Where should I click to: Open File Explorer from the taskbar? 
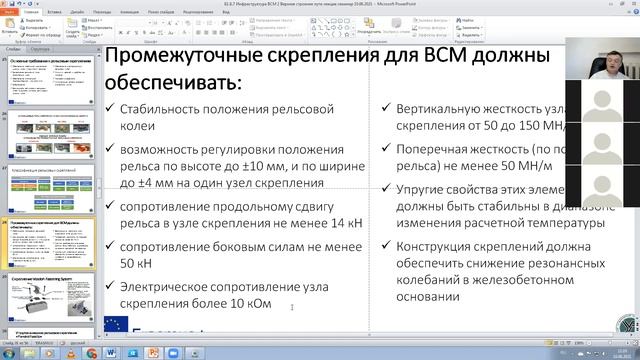29,353
